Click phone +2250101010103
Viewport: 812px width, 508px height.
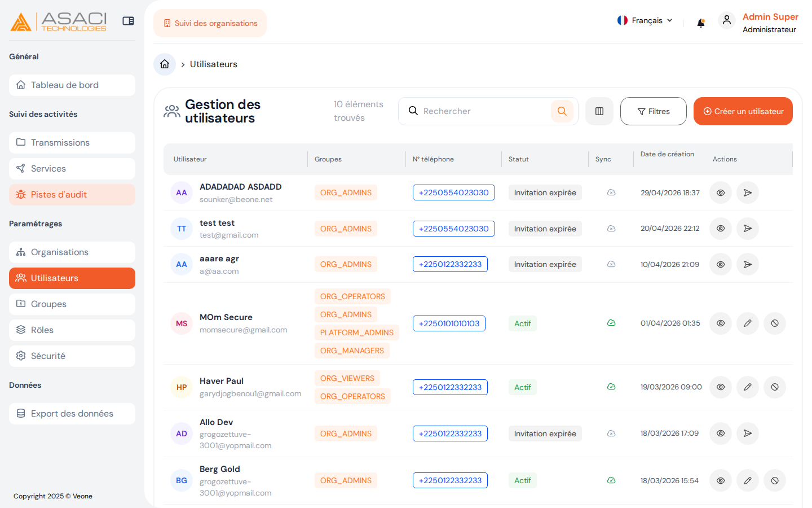click(x=449, y=323)
